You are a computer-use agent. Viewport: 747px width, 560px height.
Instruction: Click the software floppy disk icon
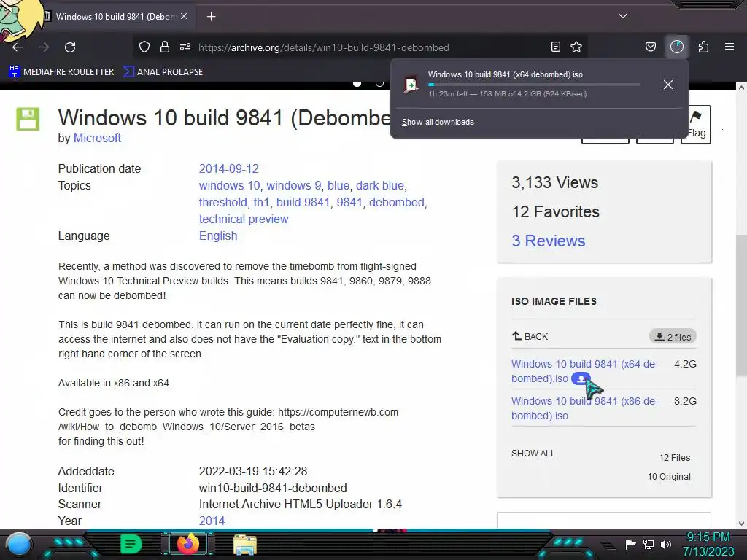[28, 119]
